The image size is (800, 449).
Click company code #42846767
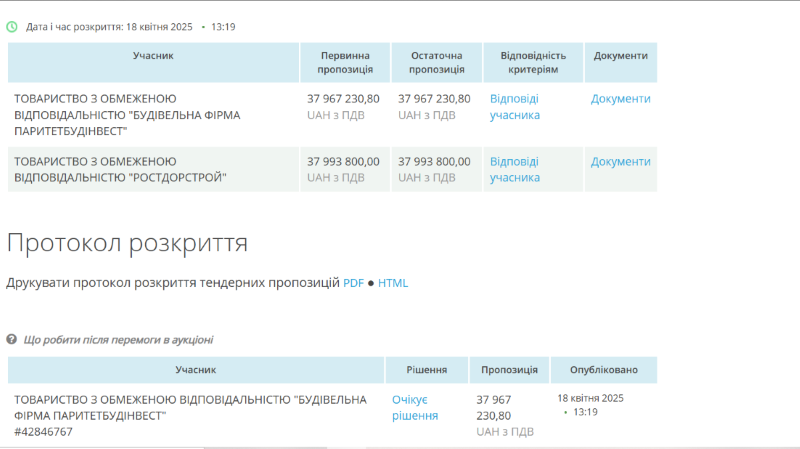click(x=43, y=432)
